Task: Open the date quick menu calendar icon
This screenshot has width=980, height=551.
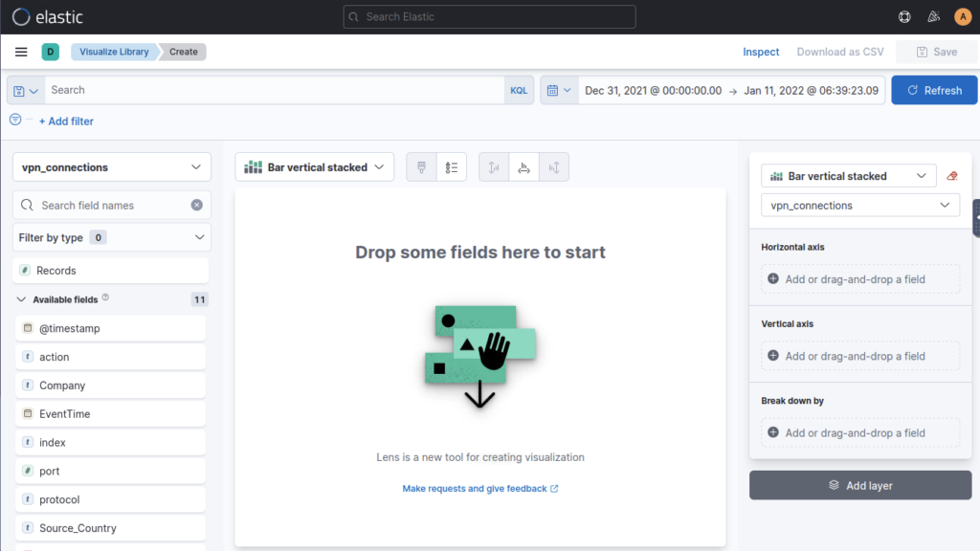Action: [x=559, y=91]
